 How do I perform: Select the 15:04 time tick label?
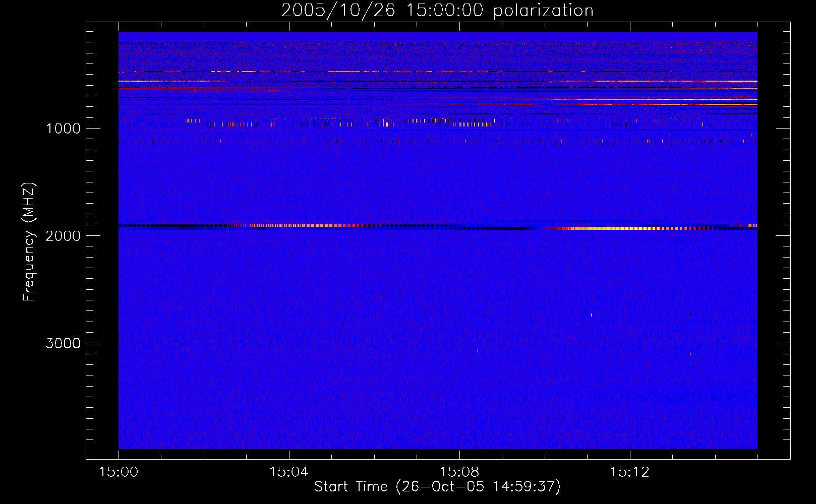tap(288, 472)
